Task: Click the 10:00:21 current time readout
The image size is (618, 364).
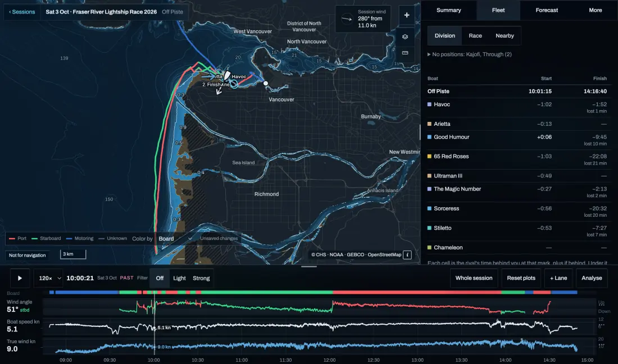Action: pos(80,278)
